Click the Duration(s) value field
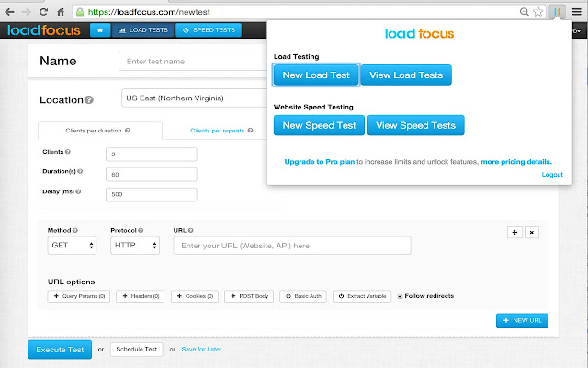 (151, 175)
